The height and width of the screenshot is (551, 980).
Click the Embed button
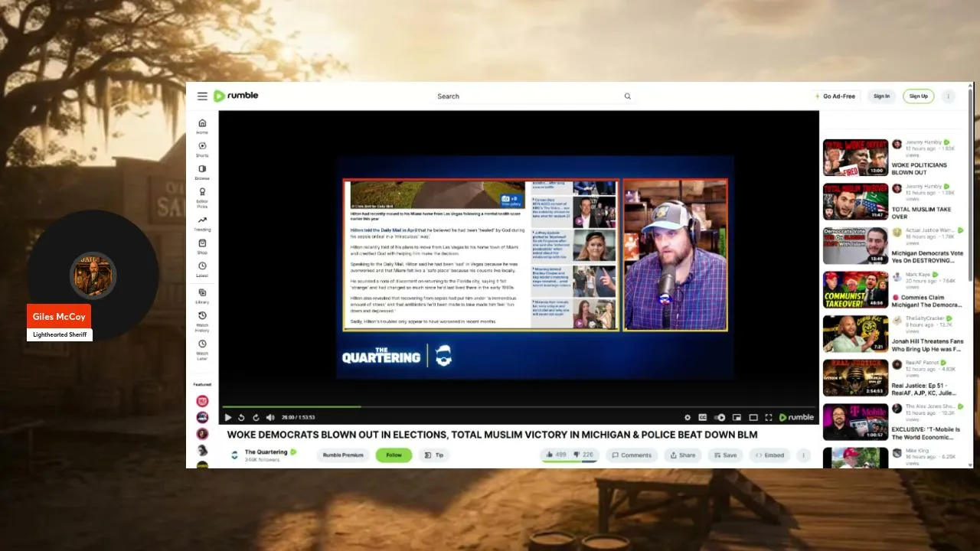(769, 455)
